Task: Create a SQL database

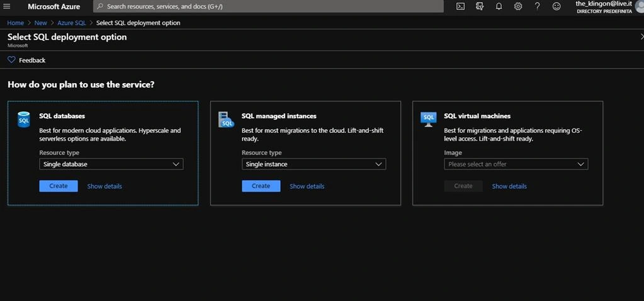Action: point(59,186)
